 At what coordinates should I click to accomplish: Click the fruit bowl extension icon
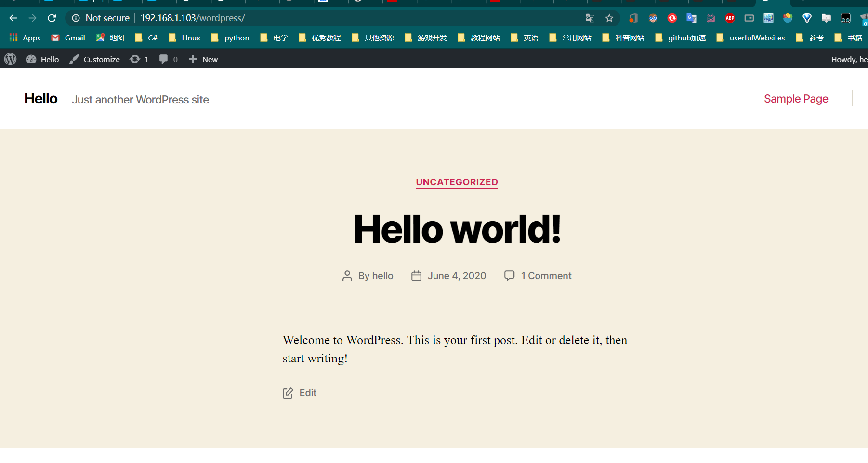click(x=788, y=18)
